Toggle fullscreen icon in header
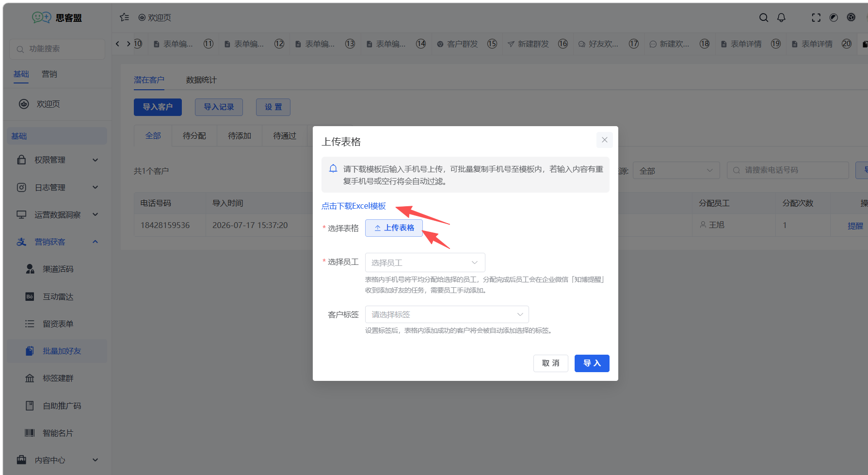This screenshot has width=868, height=475. coord(816,17)
